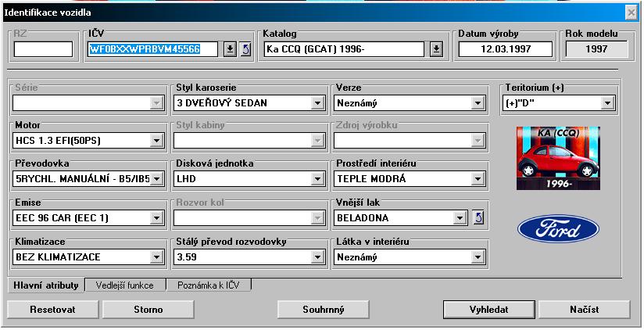Open the Poznámka k IČV tab
The image size is (644, 330).
[x=209, y=285]
